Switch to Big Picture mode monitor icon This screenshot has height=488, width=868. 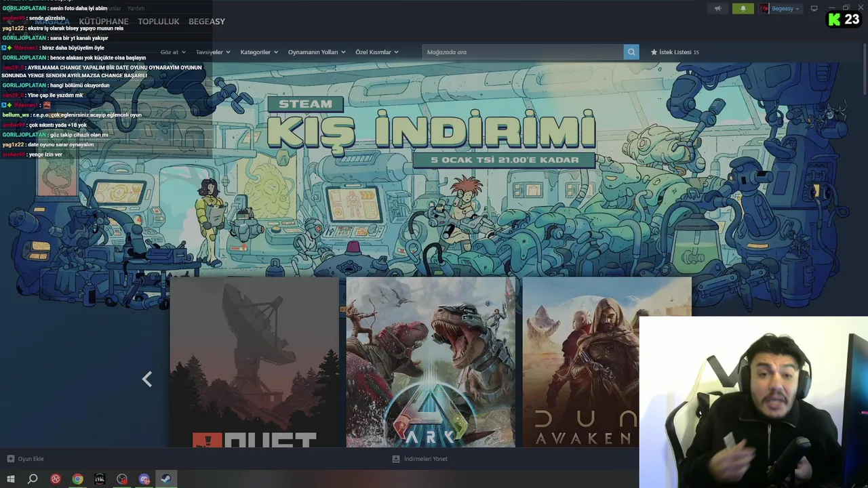pos(814,9)
